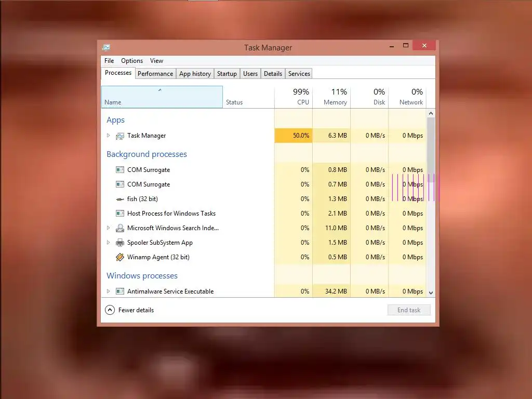Open the View menu
Screen dimensions: 532x399
pos(156,61)
